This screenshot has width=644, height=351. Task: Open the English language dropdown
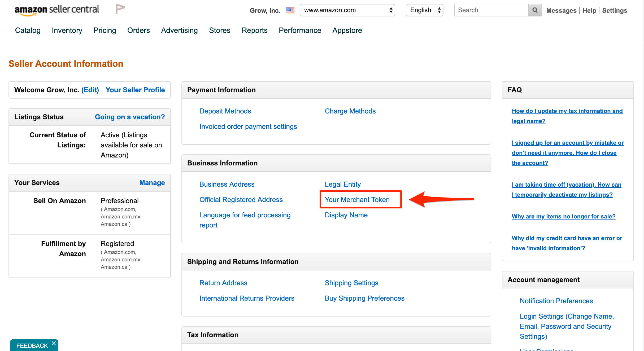tap(424, 10)
